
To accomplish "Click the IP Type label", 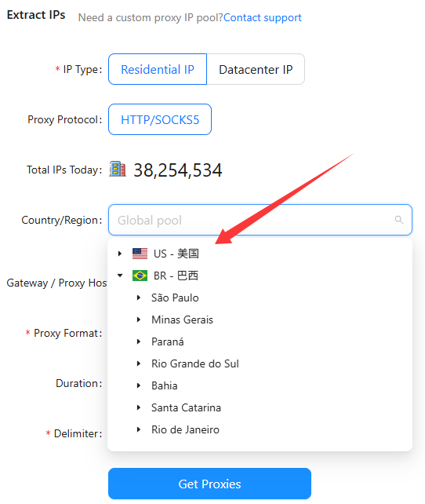I will [x=82, y=69].
